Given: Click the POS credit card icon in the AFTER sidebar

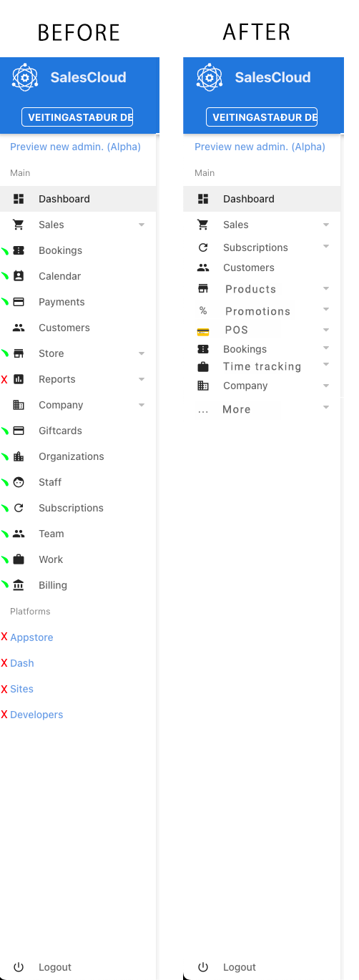Looking at the screenshot, I should [x=203, y=331].
